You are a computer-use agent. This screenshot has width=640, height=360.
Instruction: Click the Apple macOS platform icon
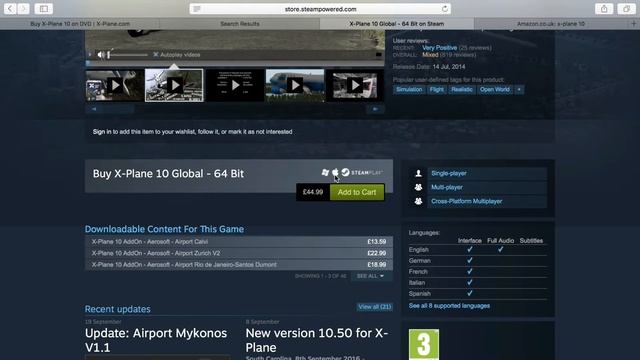(x=335, y=172)
